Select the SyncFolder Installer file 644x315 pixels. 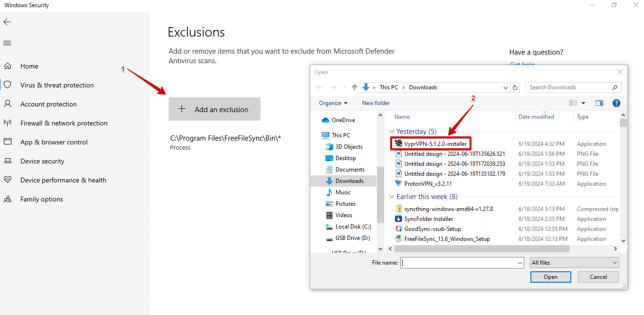(424, 219)
